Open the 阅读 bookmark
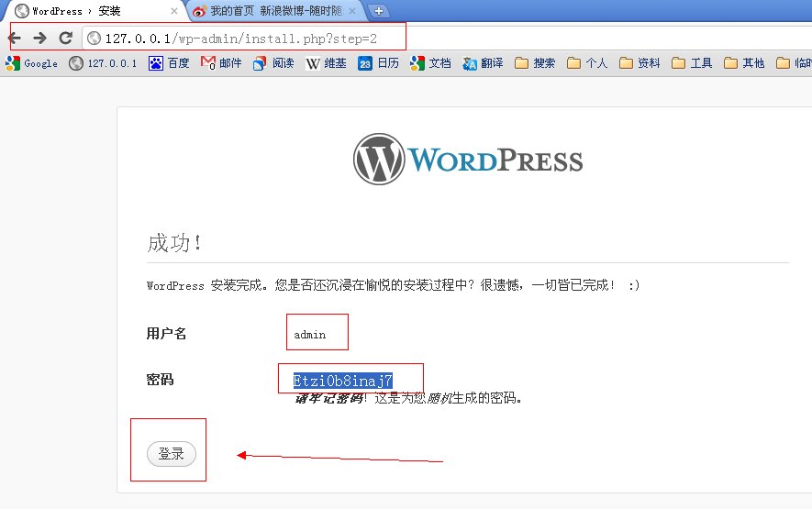 [273, 63]
